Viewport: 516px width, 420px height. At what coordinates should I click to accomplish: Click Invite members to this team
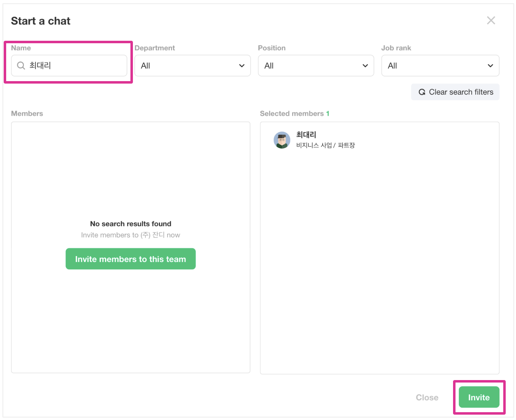click(x=130, y=259)
